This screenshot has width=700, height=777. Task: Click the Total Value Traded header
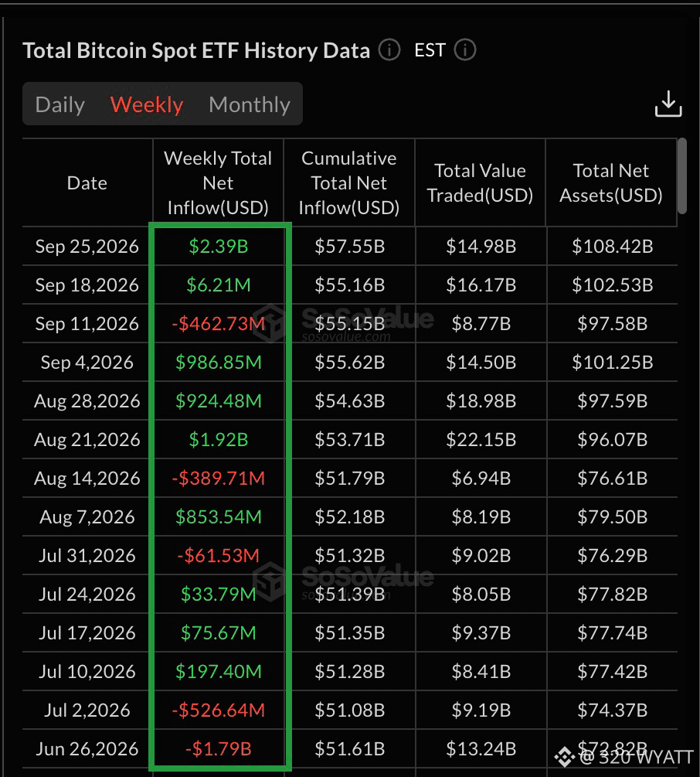(481, 183)
